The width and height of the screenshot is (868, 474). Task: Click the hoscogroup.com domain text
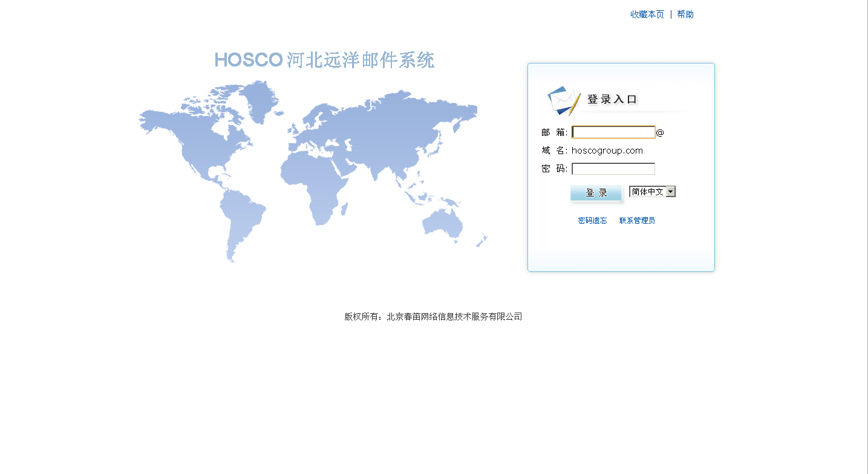coord(607,151)
